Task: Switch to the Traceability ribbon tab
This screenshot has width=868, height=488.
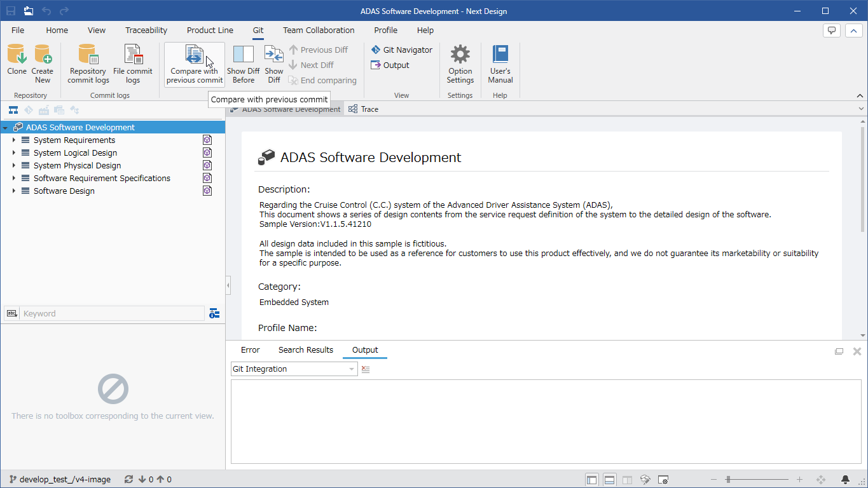Action: pyautogui.click(x=146, y=30)
